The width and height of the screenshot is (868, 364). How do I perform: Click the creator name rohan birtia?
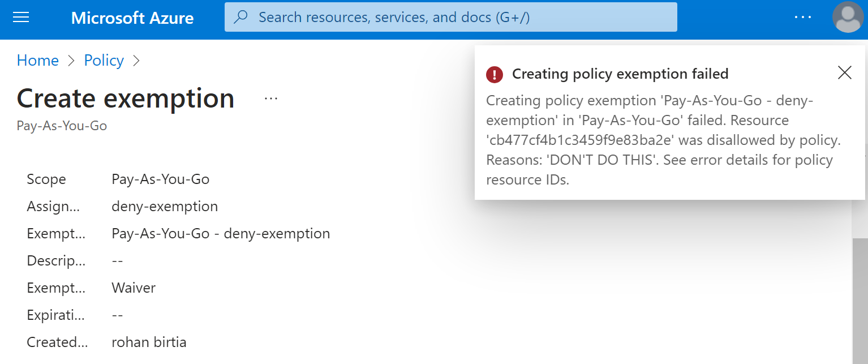[149, 342]
